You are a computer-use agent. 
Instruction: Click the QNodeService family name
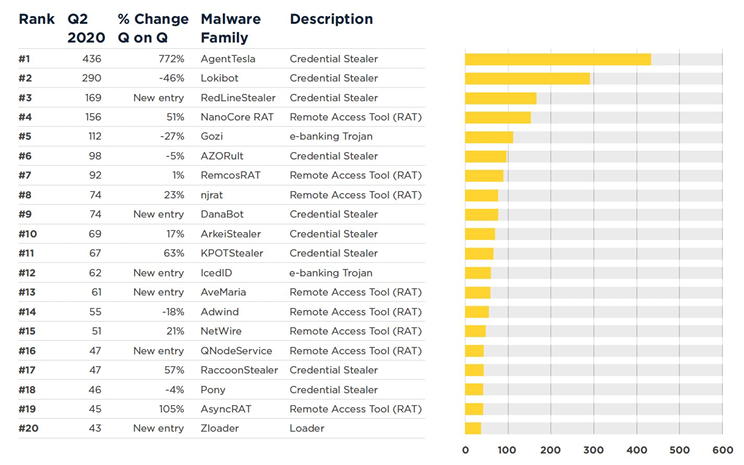[x=236, y=351]
